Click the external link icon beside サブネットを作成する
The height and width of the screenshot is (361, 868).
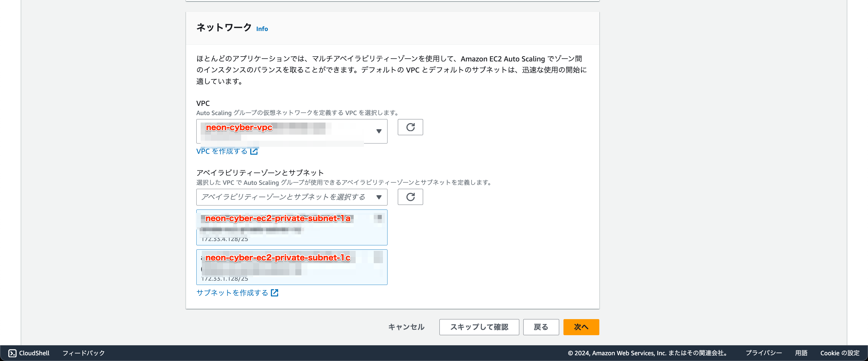coord(274,293)
